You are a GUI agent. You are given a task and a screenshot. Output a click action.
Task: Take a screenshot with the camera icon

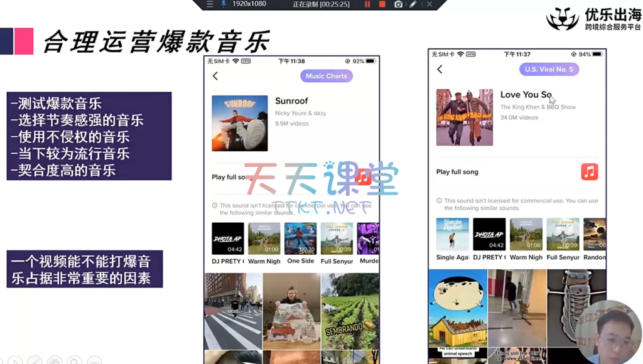398,4
